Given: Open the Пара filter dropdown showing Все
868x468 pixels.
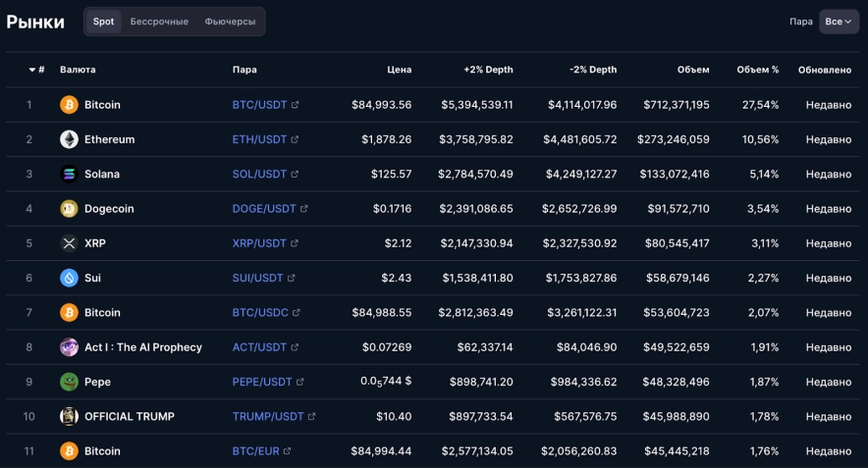Looking at the screenshot, I should click(839, 22).
